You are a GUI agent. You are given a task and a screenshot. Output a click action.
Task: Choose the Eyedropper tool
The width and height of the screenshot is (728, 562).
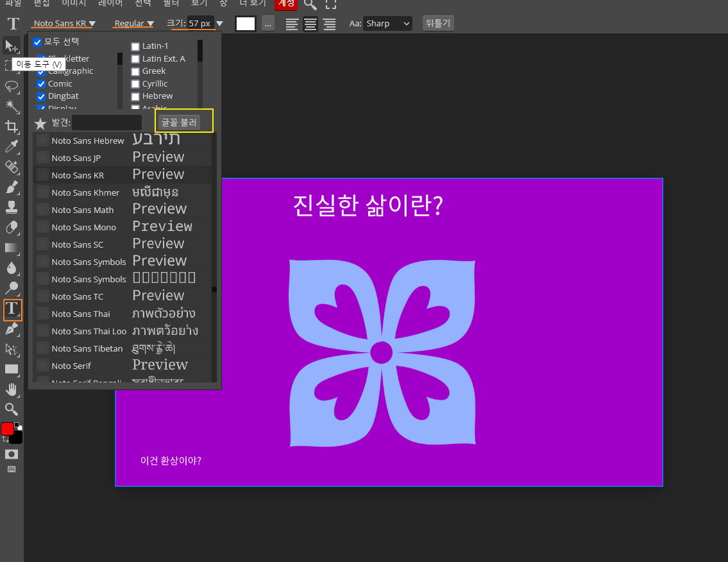[x=13, y=147]
